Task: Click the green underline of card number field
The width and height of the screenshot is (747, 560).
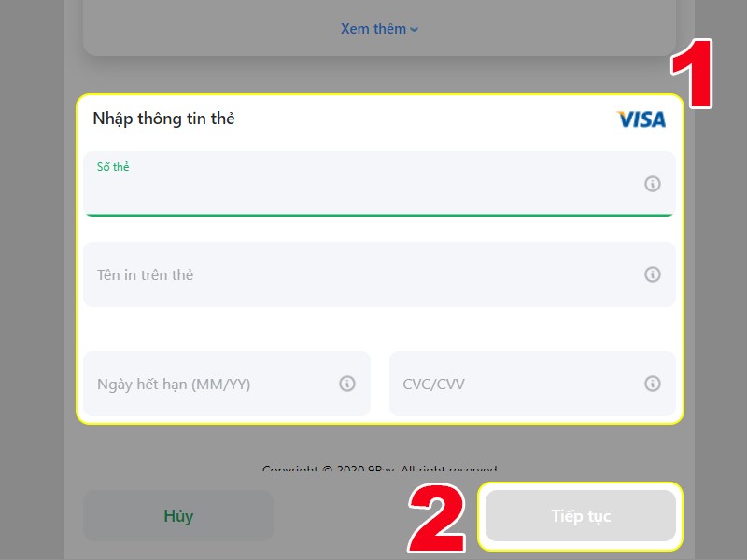Action: pyautogui.click(x=379, y=216)
